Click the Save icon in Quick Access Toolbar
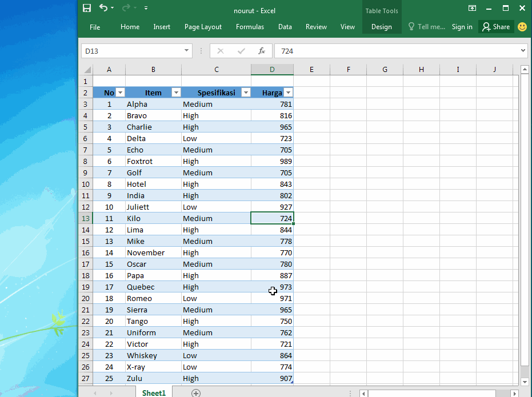This screenshot has width=532, height=397. (x=86, y=7)
